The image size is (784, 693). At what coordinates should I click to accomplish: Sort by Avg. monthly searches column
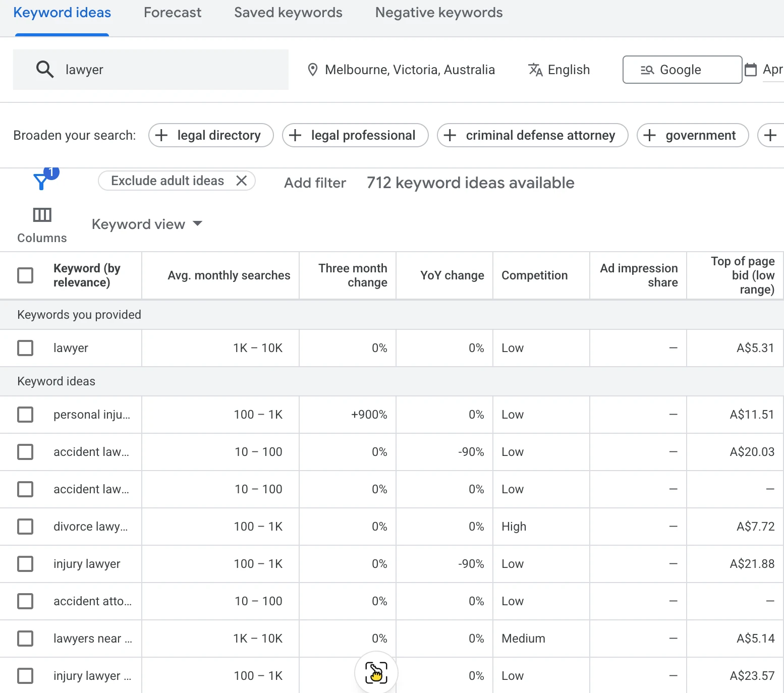click(x=229, y=275)
